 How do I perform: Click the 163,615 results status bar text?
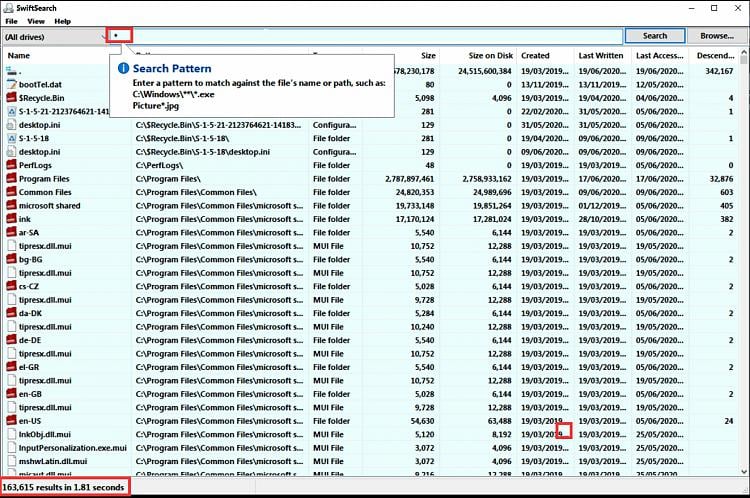coord(63,487)
